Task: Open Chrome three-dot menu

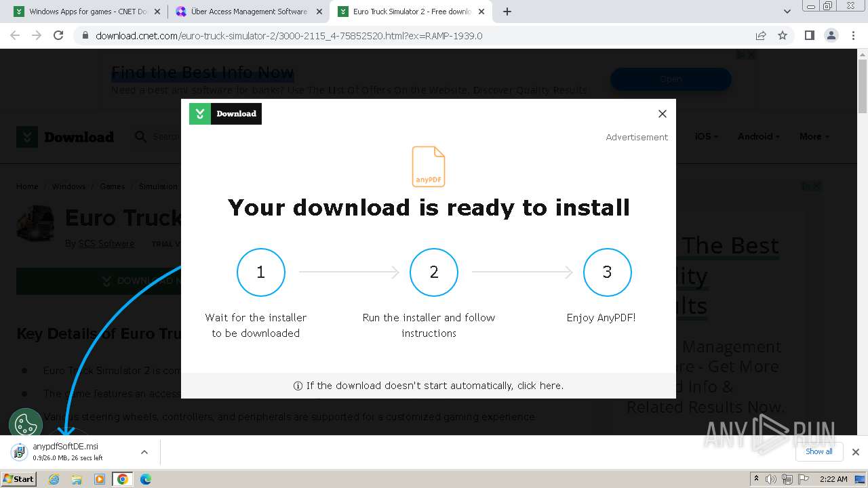Action: [853, 35]
